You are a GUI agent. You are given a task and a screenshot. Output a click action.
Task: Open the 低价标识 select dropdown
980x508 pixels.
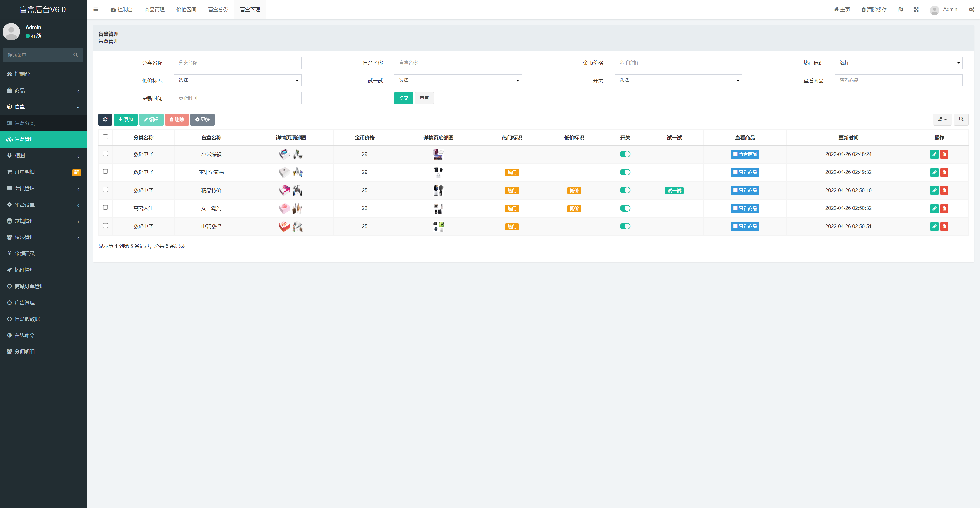pyautogui.click(x=237, y=80)
